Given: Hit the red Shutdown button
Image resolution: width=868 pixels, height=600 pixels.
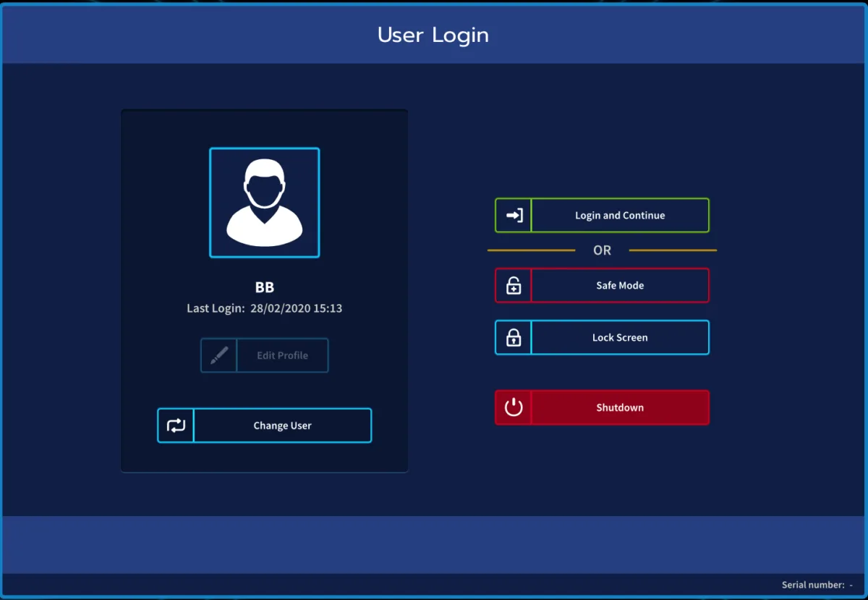Looking at the screenshot, I should [x=602, y=407].
